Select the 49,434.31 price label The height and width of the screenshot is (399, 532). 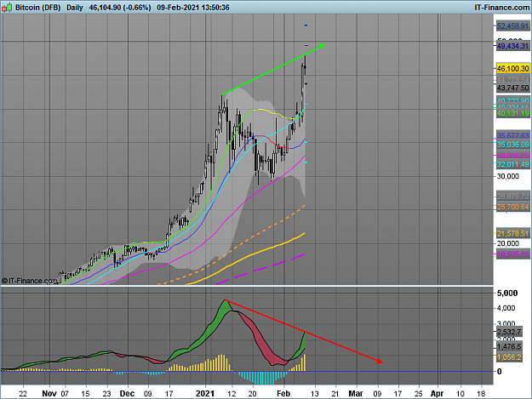tap(512, 46)
